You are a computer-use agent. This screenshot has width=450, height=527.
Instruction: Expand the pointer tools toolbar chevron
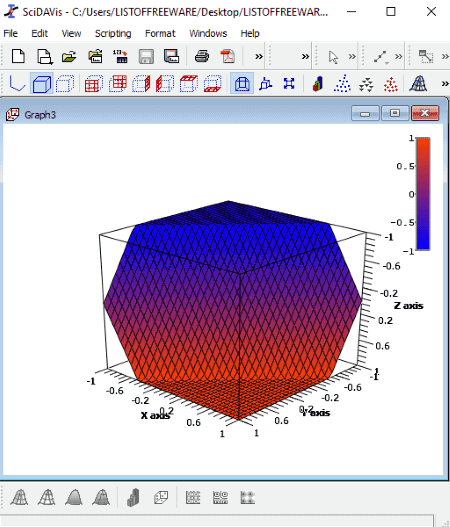352,56
